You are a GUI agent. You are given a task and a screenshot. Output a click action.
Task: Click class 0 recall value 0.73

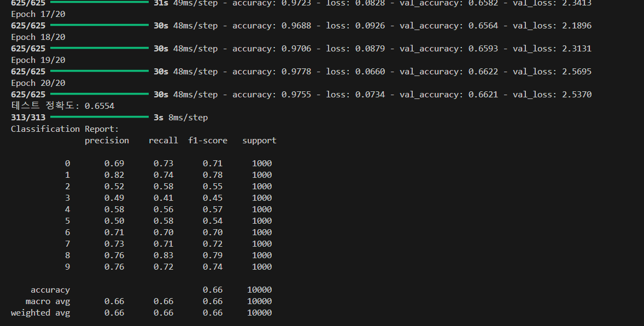point(163,164)
